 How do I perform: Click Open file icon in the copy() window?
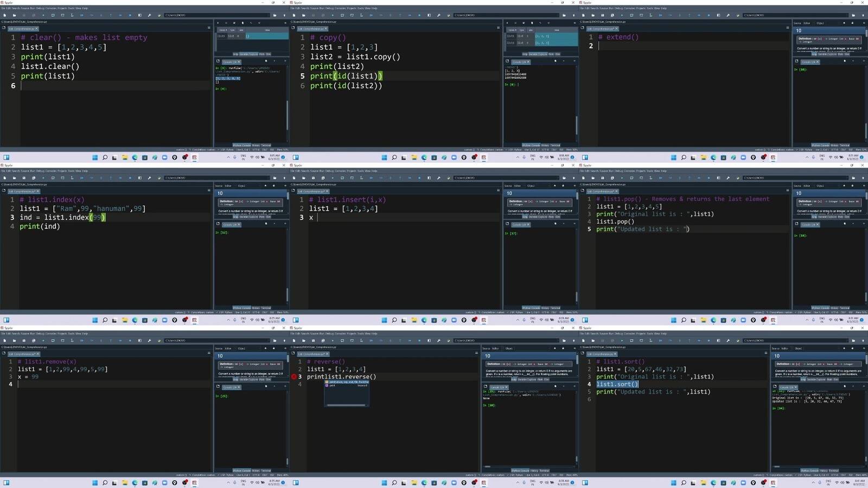tap(303, 15)
